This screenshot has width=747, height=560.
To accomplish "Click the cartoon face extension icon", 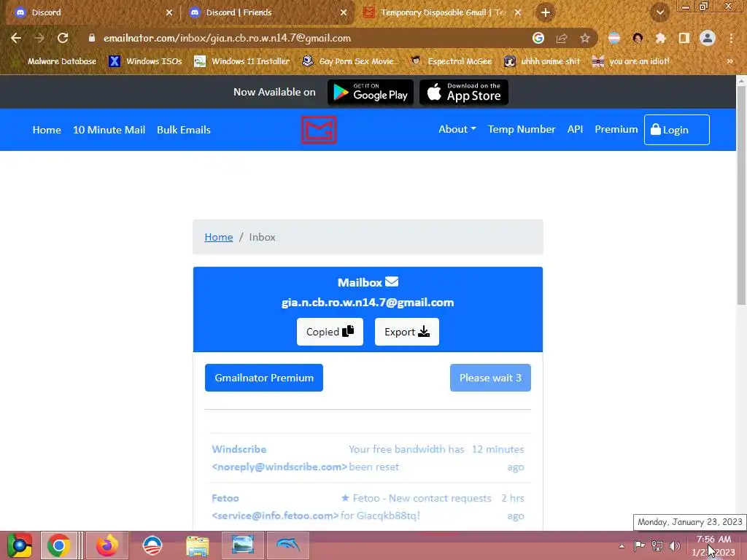I will pyautogui.click(x=638, y=38).
